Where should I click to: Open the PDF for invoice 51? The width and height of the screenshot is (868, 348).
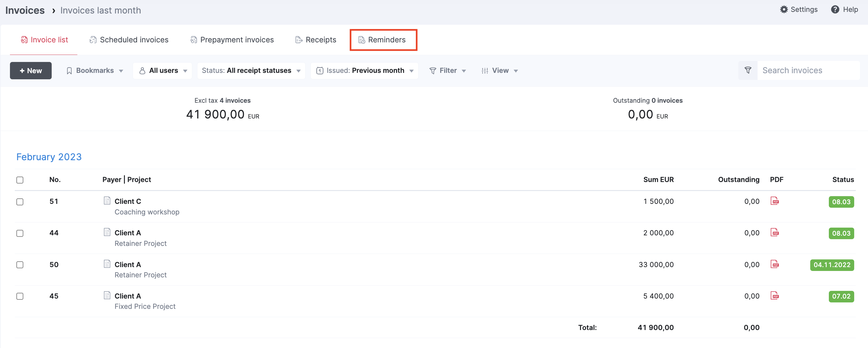(x=775, y=201)
